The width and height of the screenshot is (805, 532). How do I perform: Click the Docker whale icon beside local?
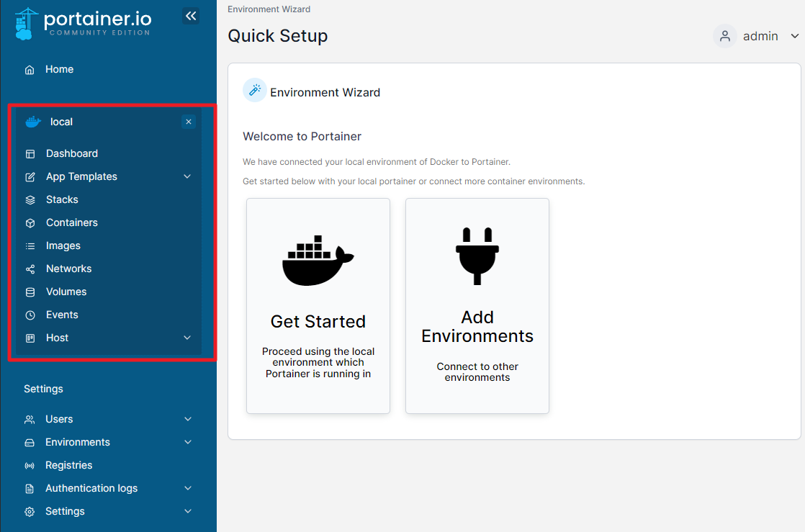(x=33, y=122)
